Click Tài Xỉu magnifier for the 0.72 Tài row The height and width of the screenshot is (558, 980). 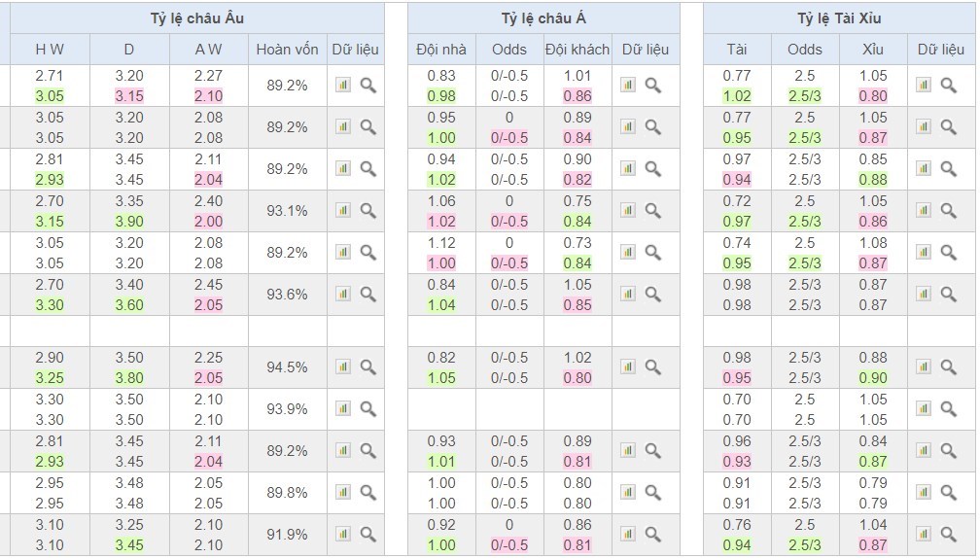point(949,210)
